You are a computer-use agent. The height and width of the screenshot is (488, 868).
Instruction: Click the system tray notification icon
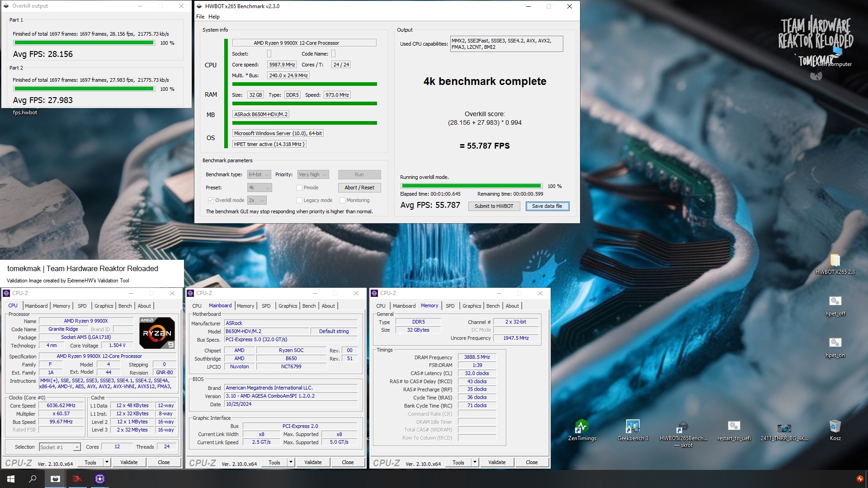click(x=859, y=479)
